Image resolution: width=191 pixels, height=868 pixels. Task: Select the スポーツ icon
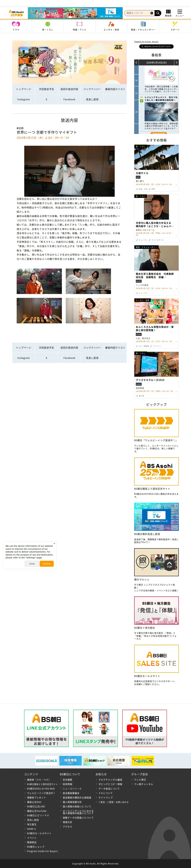[x=175, y=24]
